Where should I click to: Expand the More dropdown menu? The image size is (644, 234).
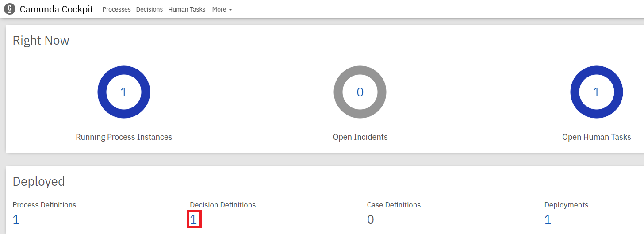(222, 9)
